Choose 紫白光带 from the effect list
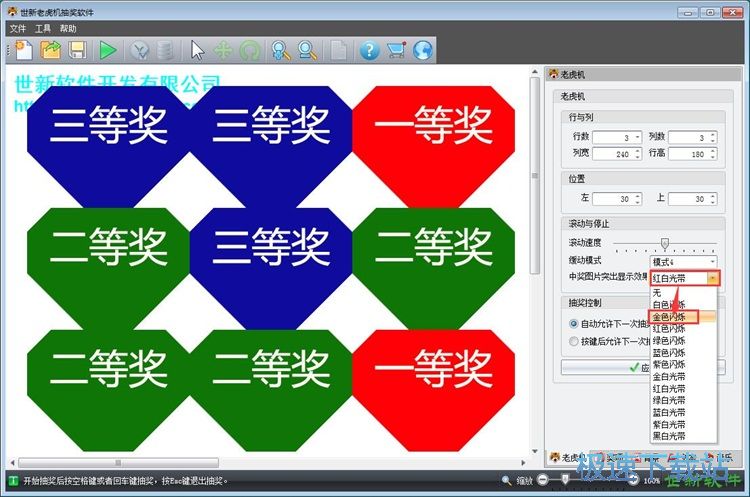Image resolution: width=750 pixels, height=497 pixels. coord(684,424)
